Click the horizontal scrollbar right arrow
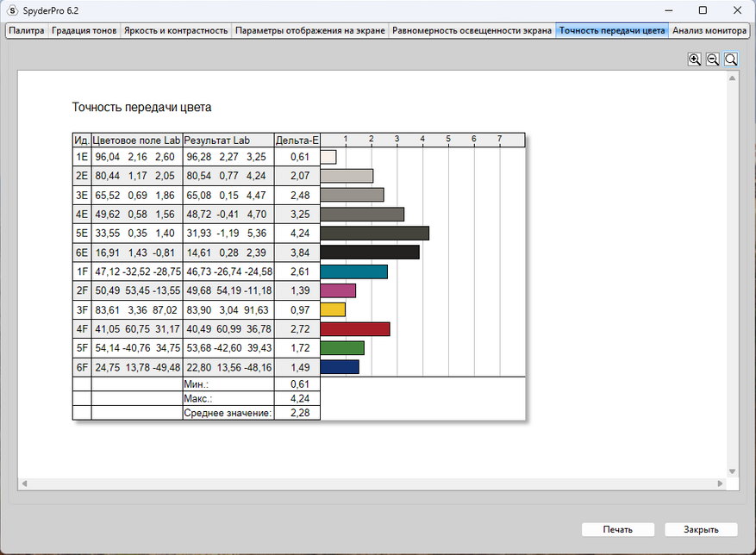This screenshot has height=555, width=756. (x=721, y=483)
